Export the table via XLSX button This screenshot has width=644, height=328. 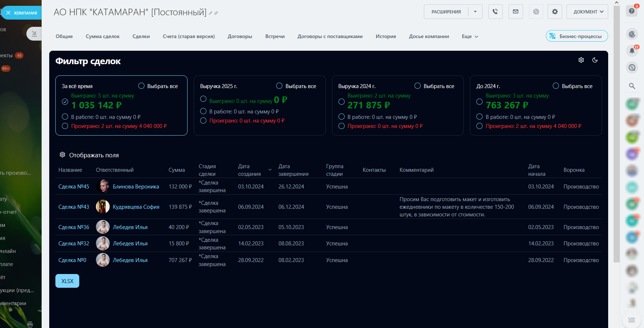click(67, 281)
